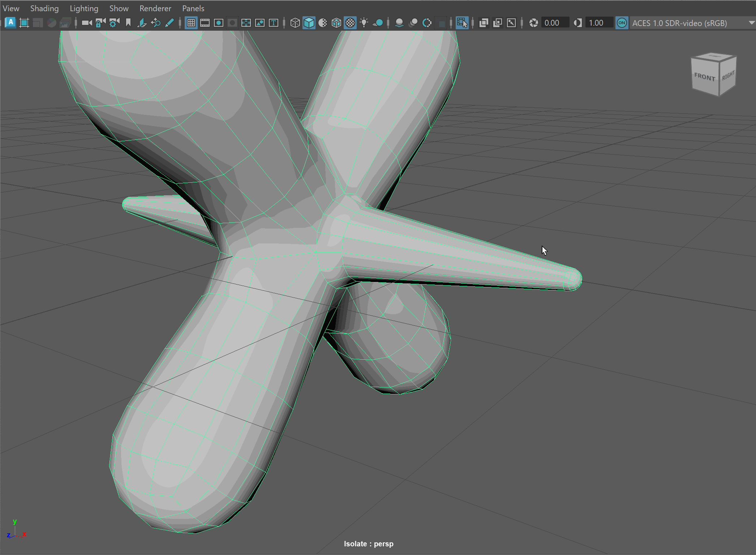
Task: Click the Panels menu
Action: pos(193,8)
